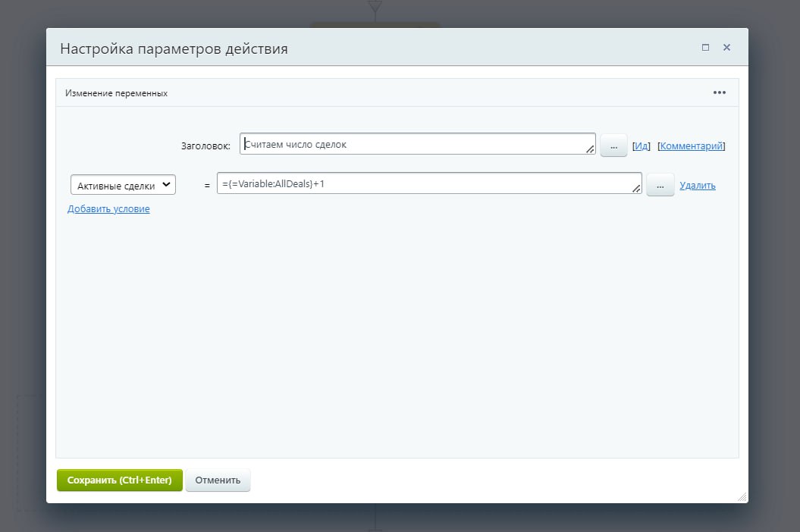The width and height of the screenshot is (800, 532).
Task: Maximize the Настройка параметров действия dialog
Action: click(x=706, y=48)
